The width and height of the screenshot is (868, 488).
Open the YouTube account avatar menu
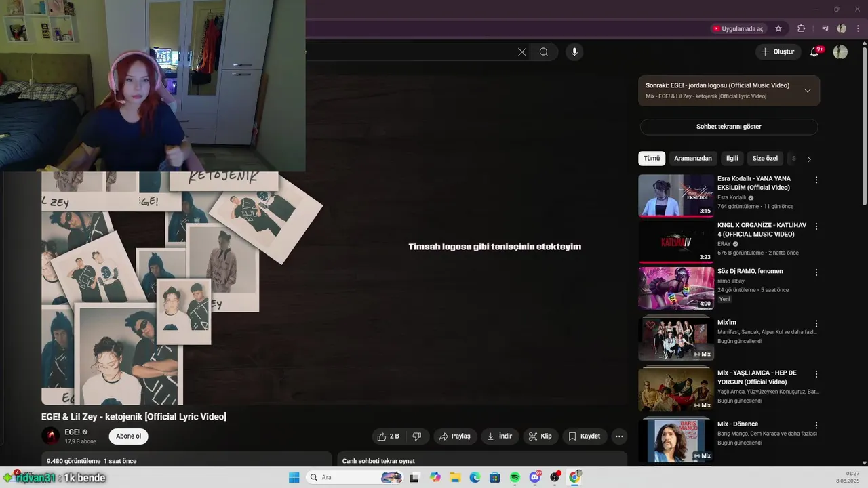click(x=840, y=52)
